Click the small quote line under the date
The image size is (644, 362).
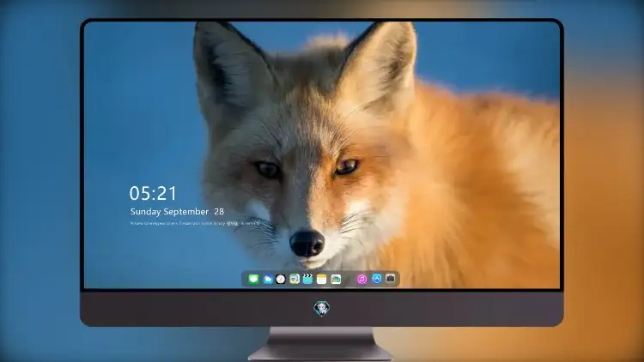click(195, 223)
